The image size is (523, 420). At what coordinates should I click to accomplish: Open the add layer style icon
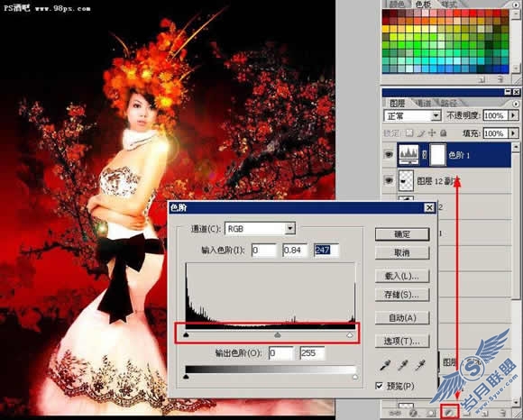(x=413, y=413)
